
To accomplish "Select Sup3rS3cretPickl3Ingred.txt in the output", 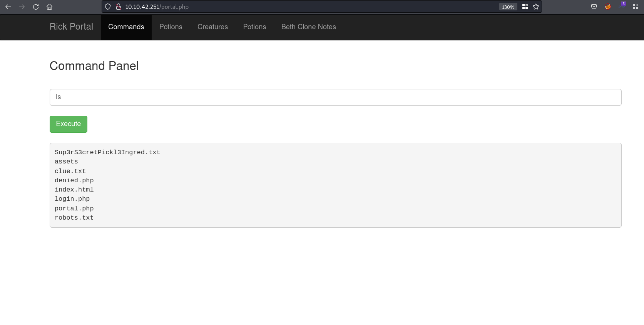I will tap(107, 152).
